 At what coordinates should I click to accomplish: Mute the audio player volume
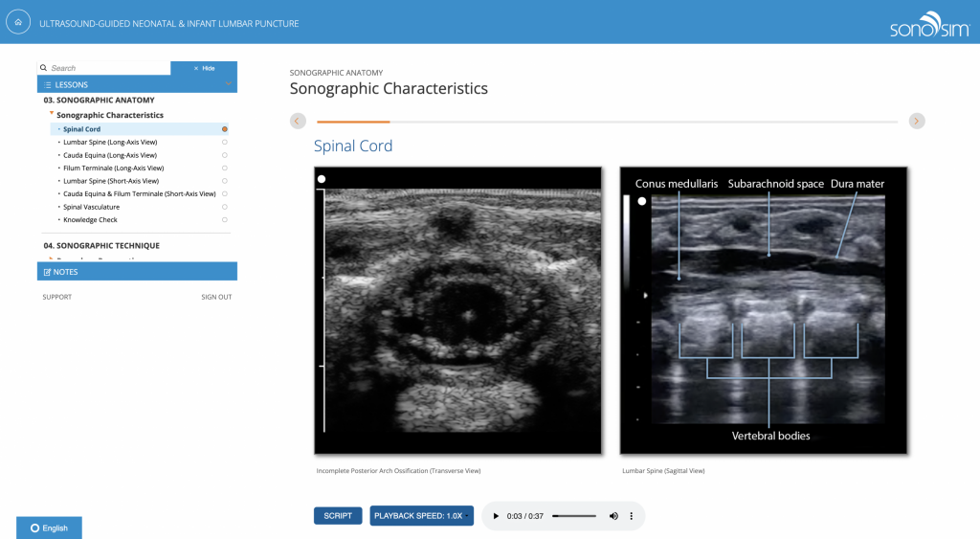613,516
